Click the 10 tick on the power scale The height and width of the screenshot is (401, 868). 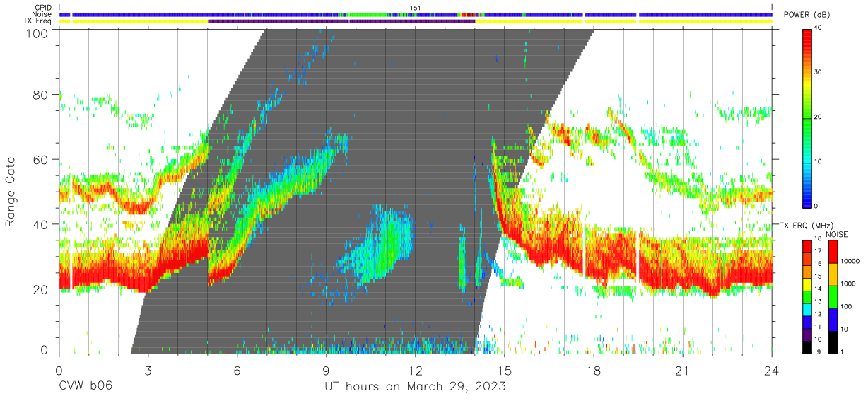tap(819, 161)
